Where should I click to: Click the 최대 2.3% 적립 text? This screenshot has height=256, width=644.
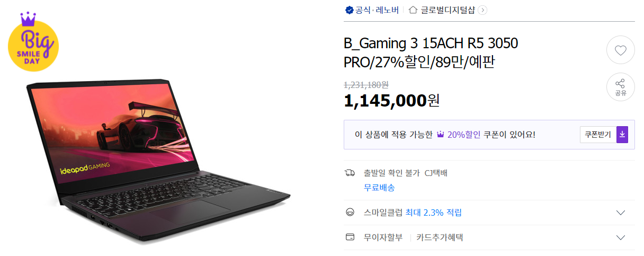tap(433, 213)
